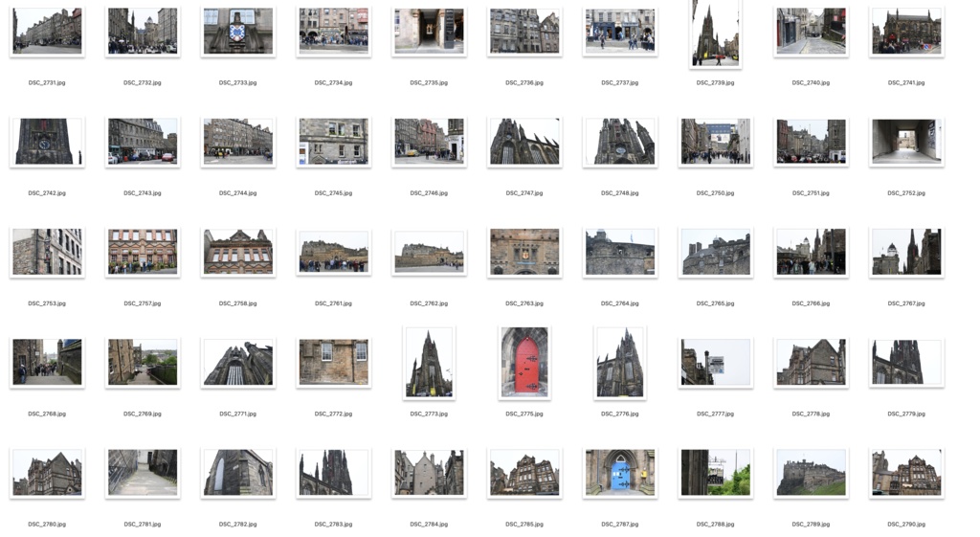Select the castle on hill thumbnail DSC_2789.jpg
The height and width of the screenshot is (537, 980).
[811, 472]
